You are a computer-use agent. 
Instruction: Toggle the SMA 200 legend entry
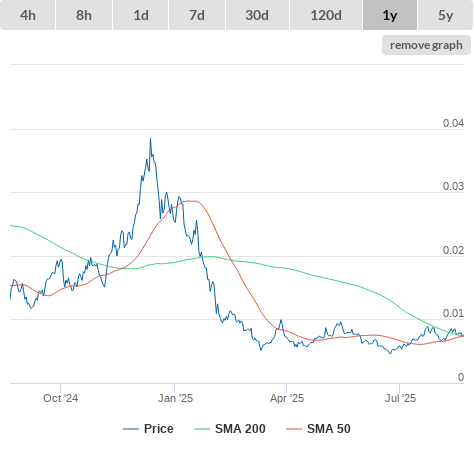(230, 429)
